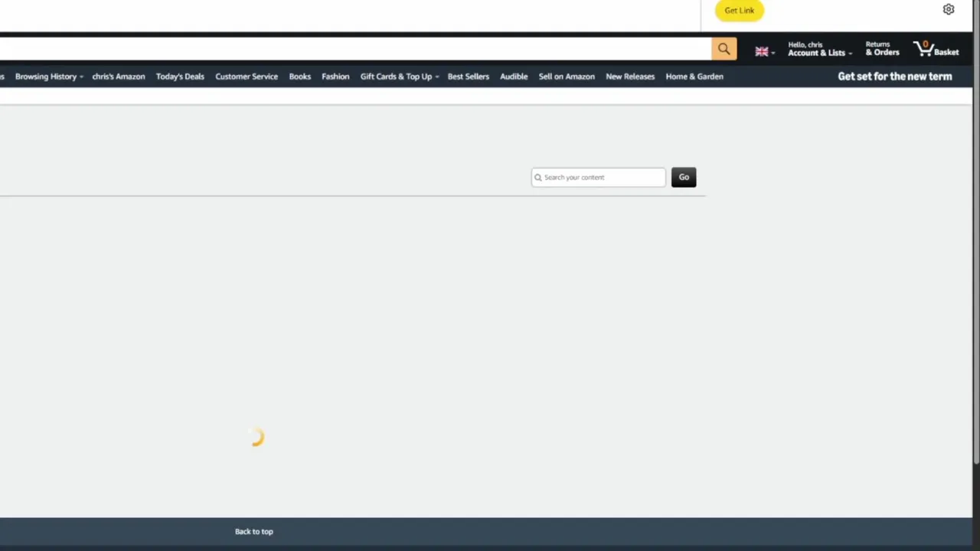
Task: Open the Fashion section
Action: point(335,77)
